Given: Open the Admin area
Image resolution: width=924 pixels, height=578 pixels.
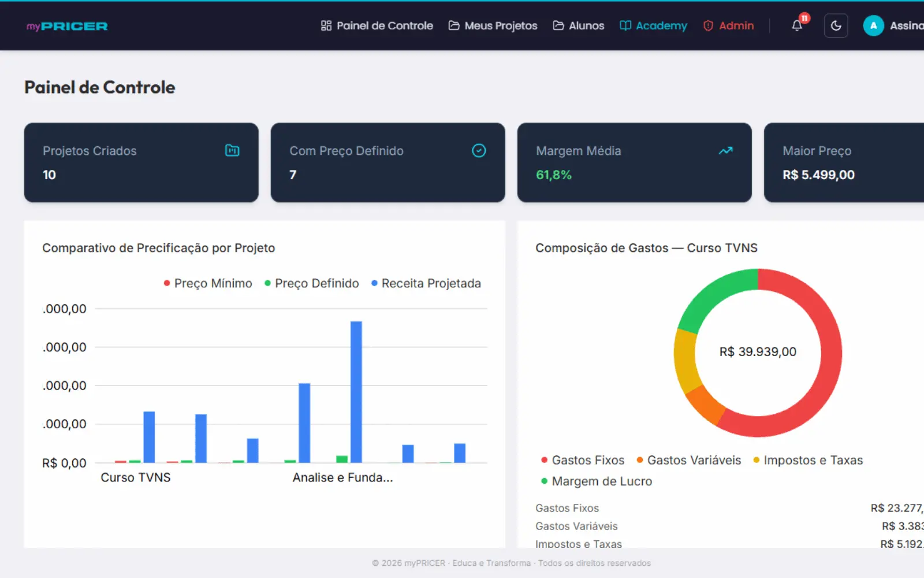Looking at the screenshot, I should coord(728,25).
